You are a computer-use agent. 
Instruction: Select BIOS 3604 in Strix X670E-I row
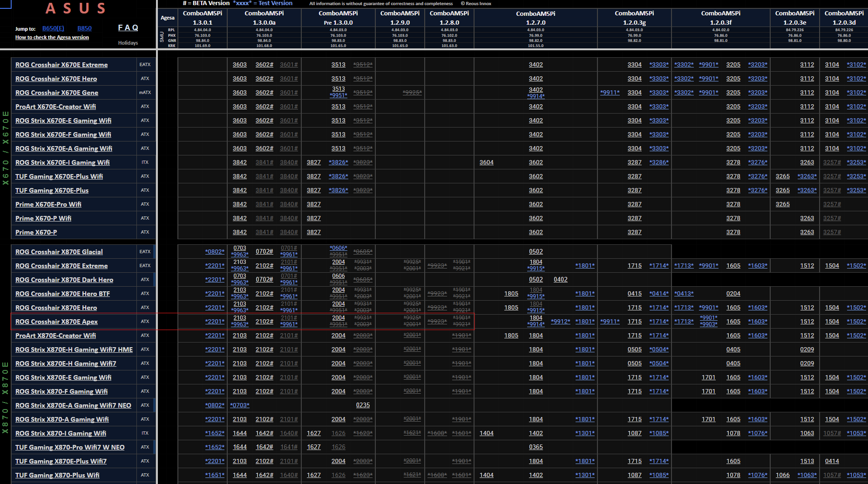[487, 162]
